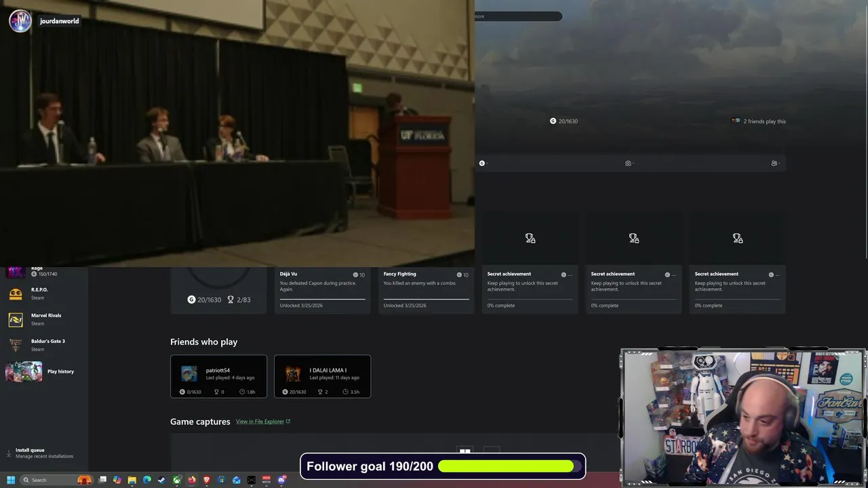Click the Install queue download arrow icon

point(9,453)
